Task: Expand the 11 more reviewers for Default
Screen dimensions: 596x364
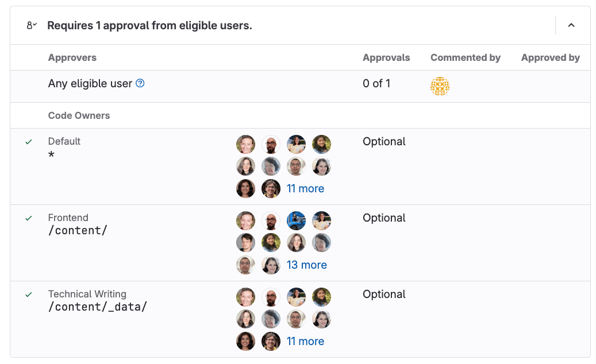Action: pyautogui.click(x=305, y=188)
